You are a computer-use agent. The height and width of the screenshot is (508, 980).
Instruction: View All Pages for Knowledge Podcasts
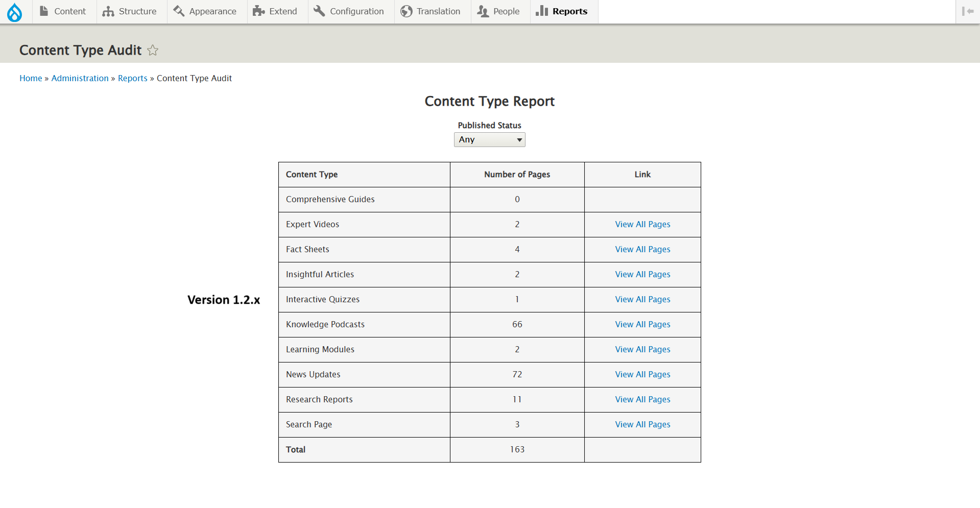[x=642, y=324]
